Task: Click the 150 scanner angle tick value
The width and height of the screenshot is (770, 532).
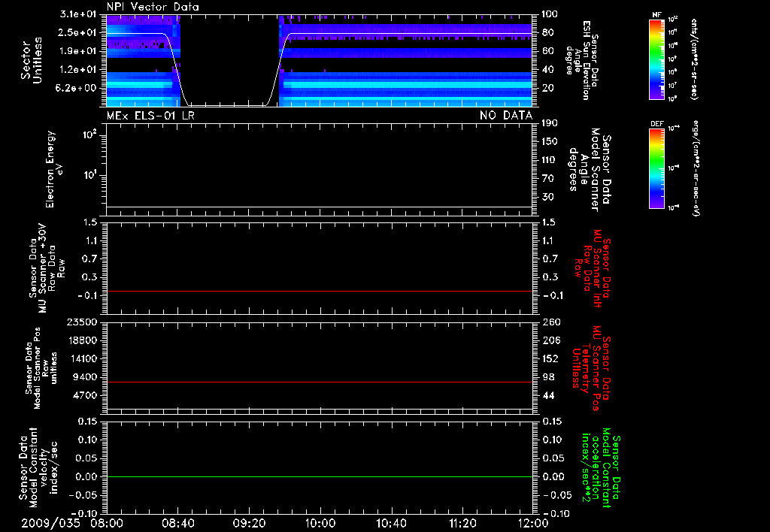Action: tap(550, 141)
